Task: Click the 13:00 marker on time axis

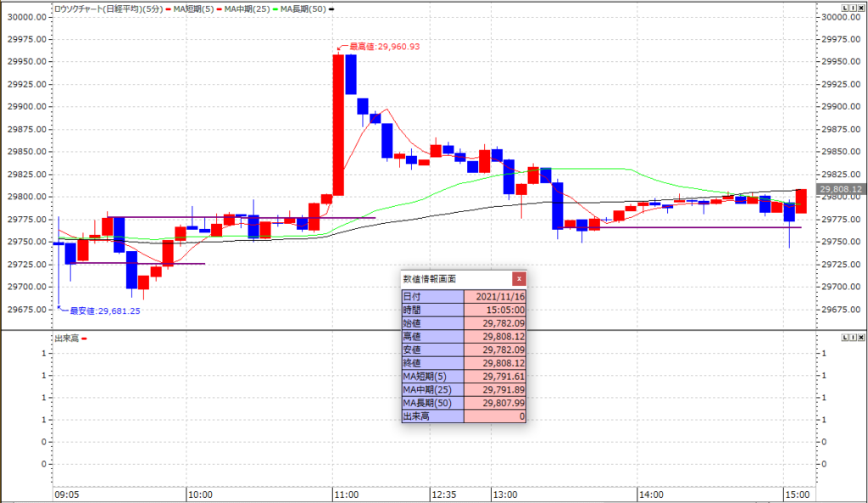Action: coord(504,495)
